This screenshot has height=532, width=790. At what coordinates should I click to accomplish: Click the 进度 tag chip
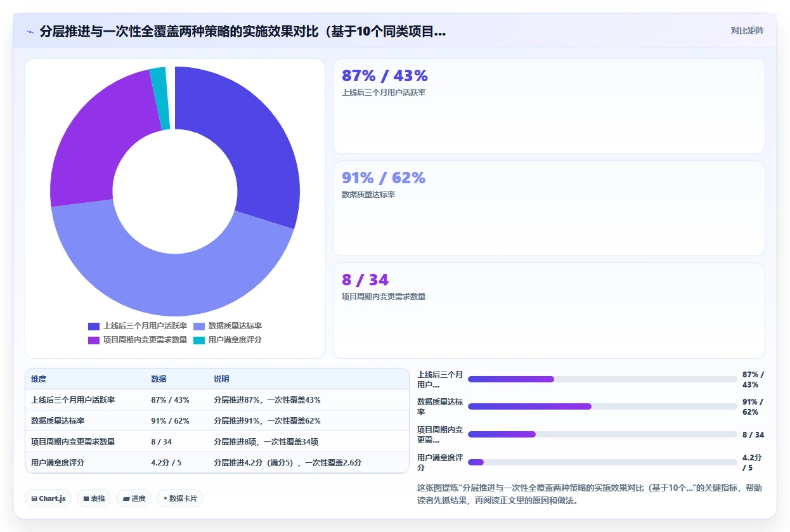pyautogui.click(x=134, y=498)
